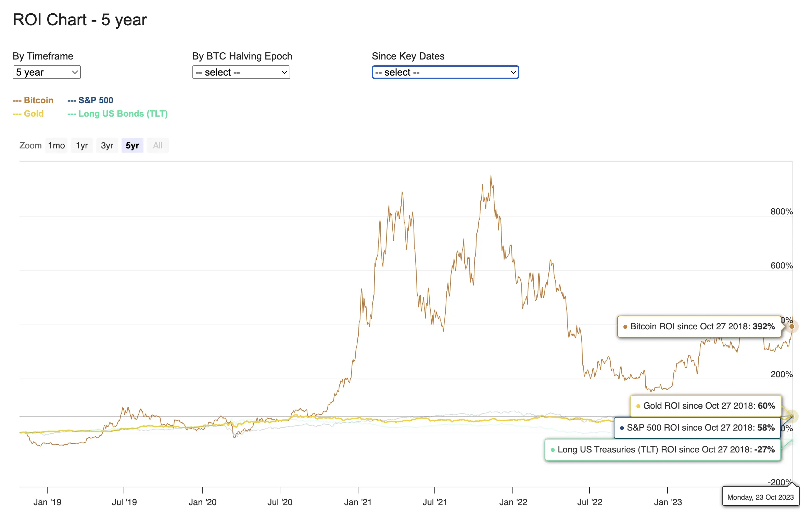This screenshot has height=513, width=812.
Task: Click the Long US Treasuries -27% tooltip
Action: coord(663,449)
